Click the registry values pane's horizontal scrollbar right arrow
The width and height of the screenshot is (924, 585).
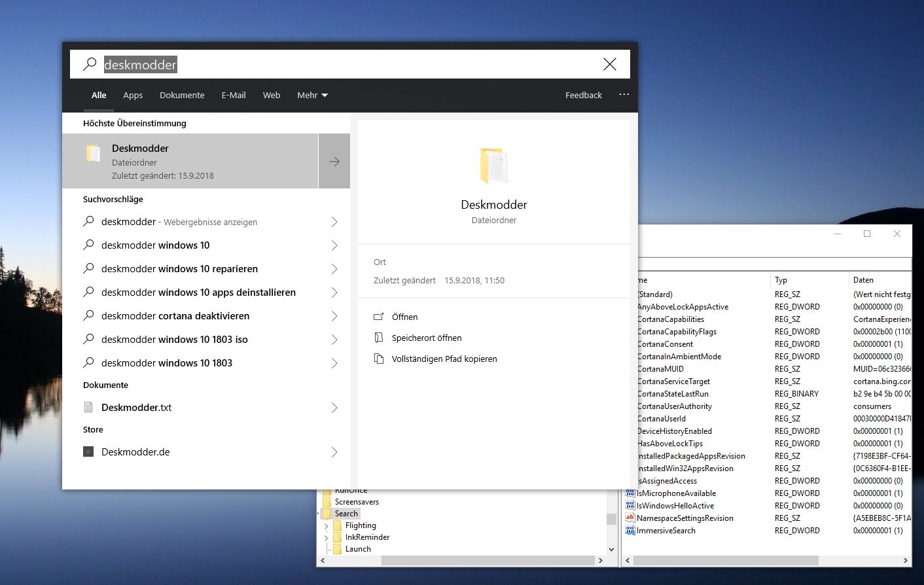pyautogui.click(x=906, y=561)
